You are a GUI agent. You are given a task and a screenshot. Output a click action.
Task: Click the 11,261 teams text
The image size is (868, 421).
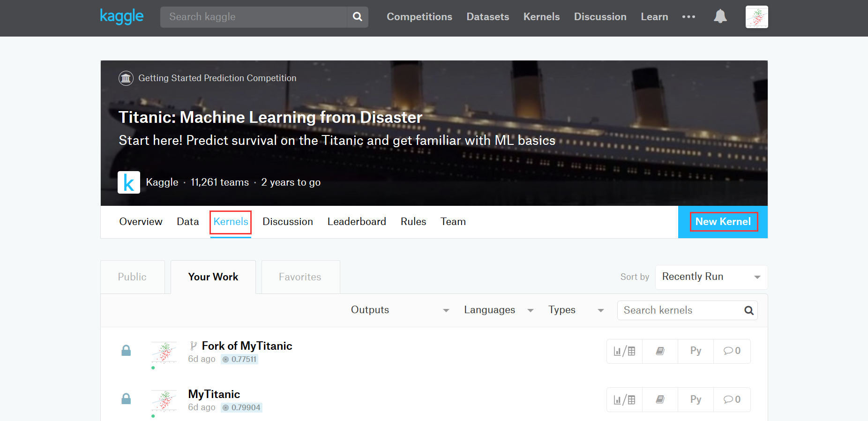pyautogui.click(x=220, y=182)
